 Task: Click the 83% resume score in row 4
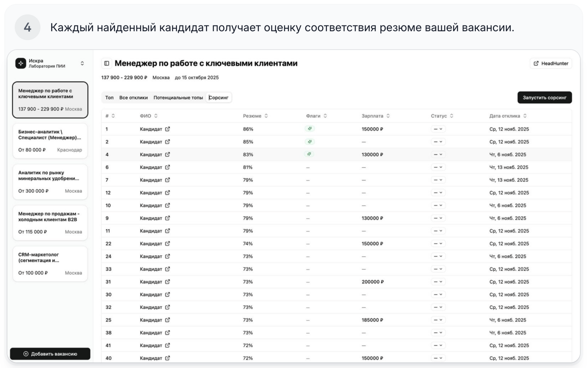pos(248,154)
